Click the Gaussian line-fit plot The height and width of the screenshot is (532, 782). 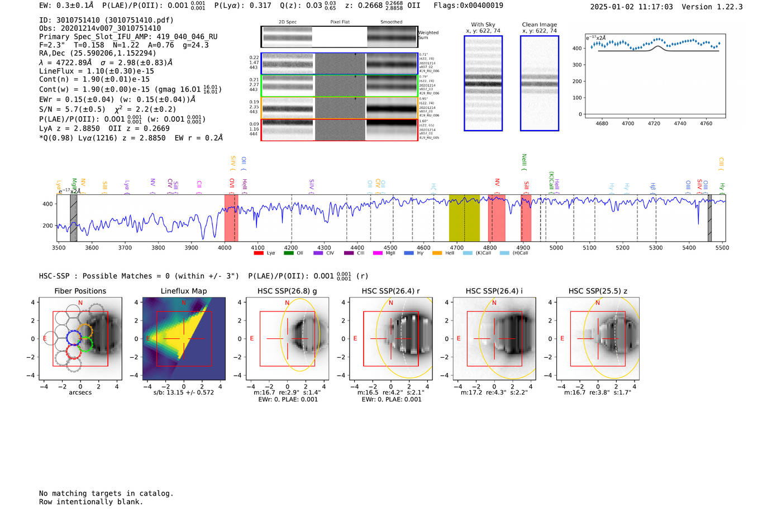(655, 76)
